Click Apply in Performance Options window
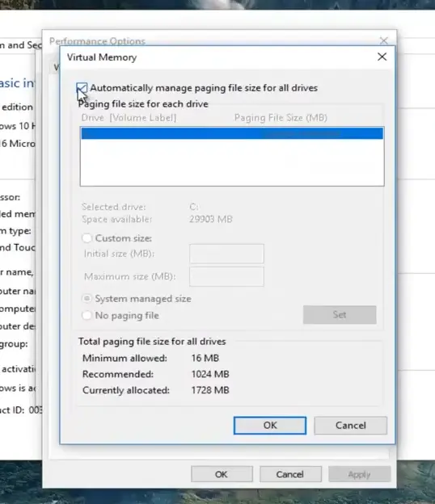The width and height of the screenshot is (435, 504). pyautogui.click(x=359, y=474)
